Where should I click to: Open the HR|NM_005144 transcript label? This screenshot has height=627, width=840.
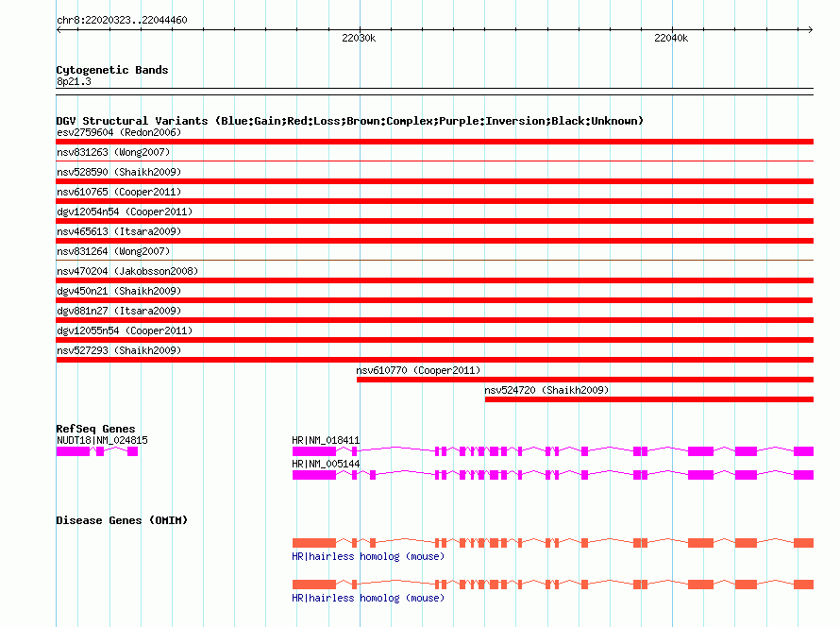[326, 464]
